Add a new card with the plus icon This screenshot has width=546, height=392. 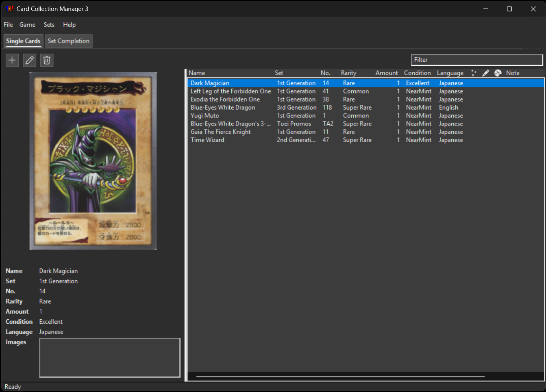click(12, 60)
